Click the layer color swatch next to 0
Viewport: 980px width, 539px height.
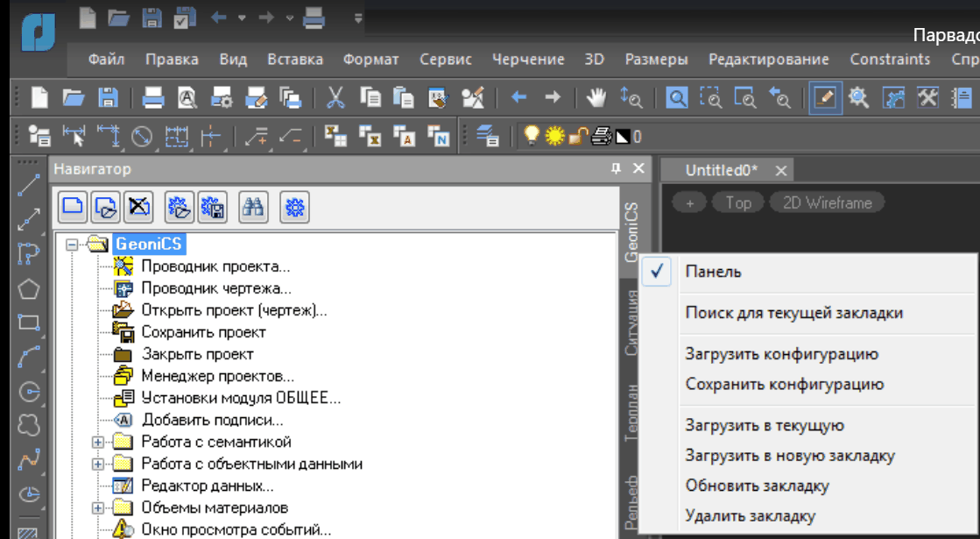coord(623,136)
